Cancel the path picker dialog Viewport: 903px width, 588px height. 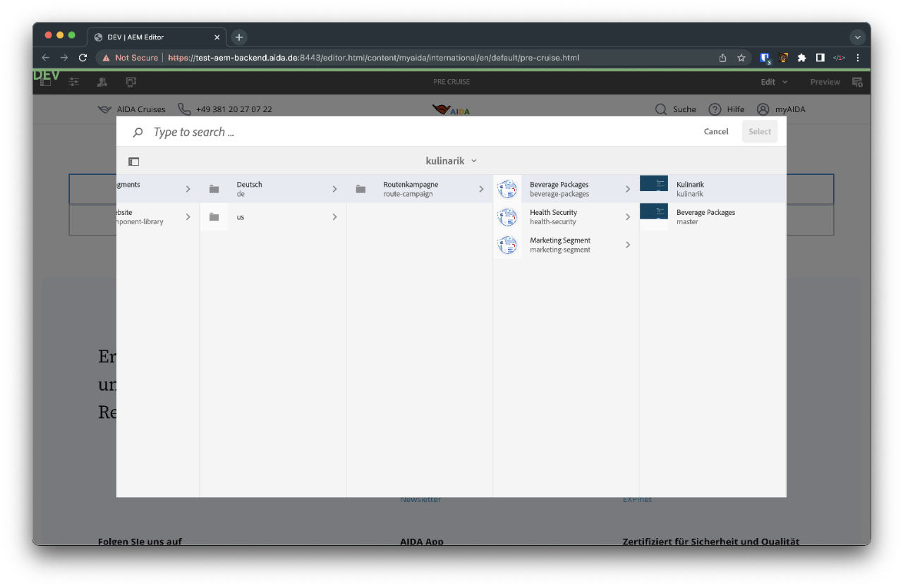coord(715,132)
